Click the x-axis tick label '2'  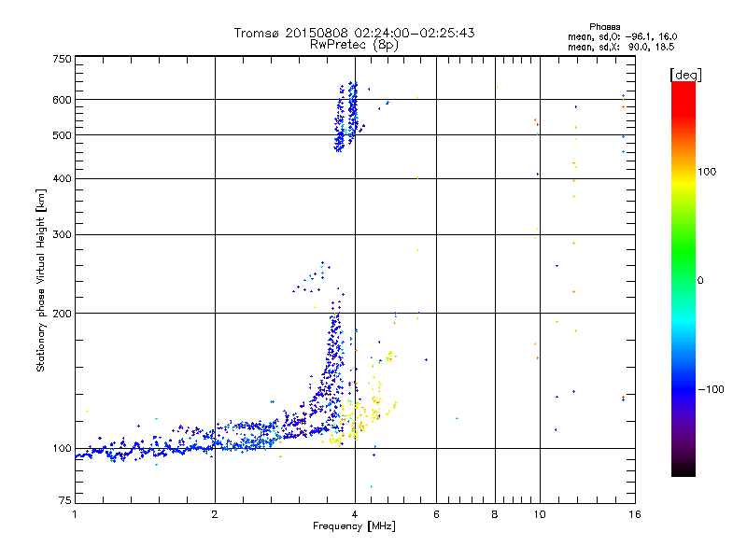click(x=215, y=514)
